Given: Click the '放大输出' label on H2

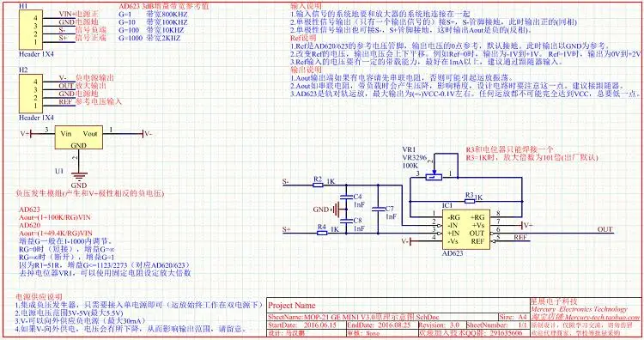Looking at the screenshot, I should pos(91,85).
